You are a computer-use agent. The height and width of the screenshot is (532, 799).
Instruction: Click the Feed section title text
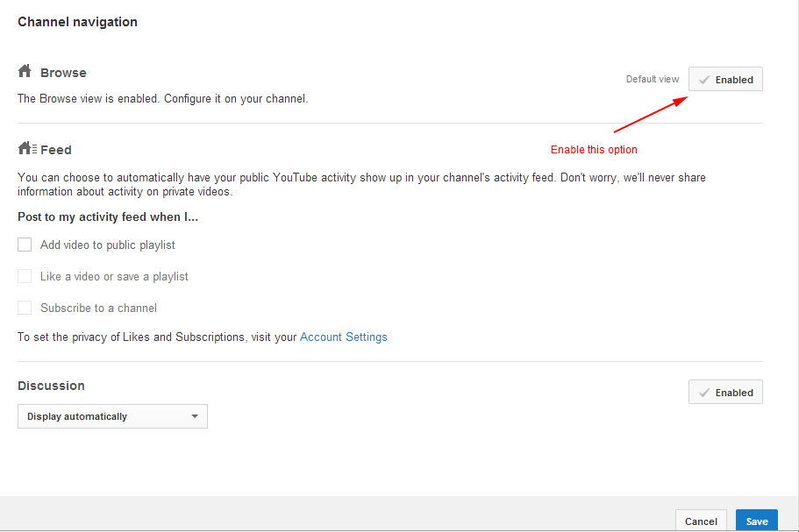tap(56, 150)
